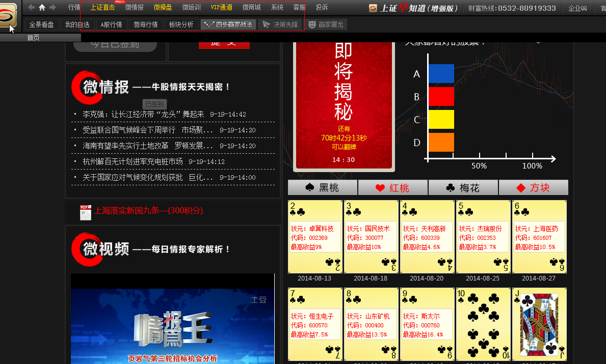Click 决策先锋 toolbar button
The image size is (606, 364).
coord(280,25)
